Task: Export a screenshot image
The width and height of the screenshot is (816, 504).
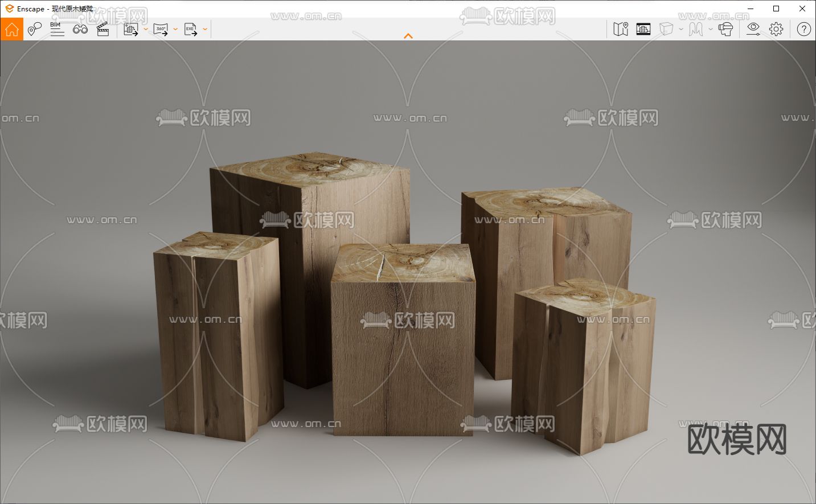Action: 131,29
